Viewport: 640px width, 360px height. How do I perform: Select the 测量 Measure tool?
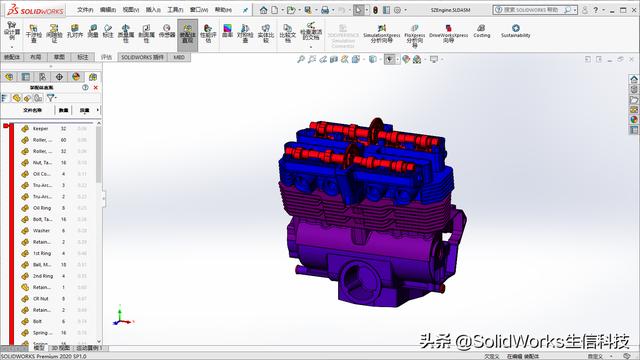coord(93,31)
